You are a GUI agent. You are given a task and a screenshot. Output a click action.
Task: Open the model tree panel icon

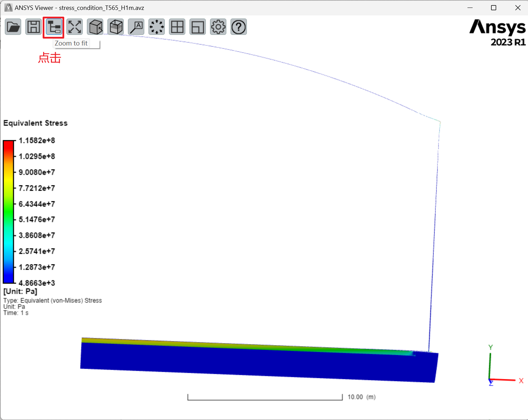click(x=54, y=27)
